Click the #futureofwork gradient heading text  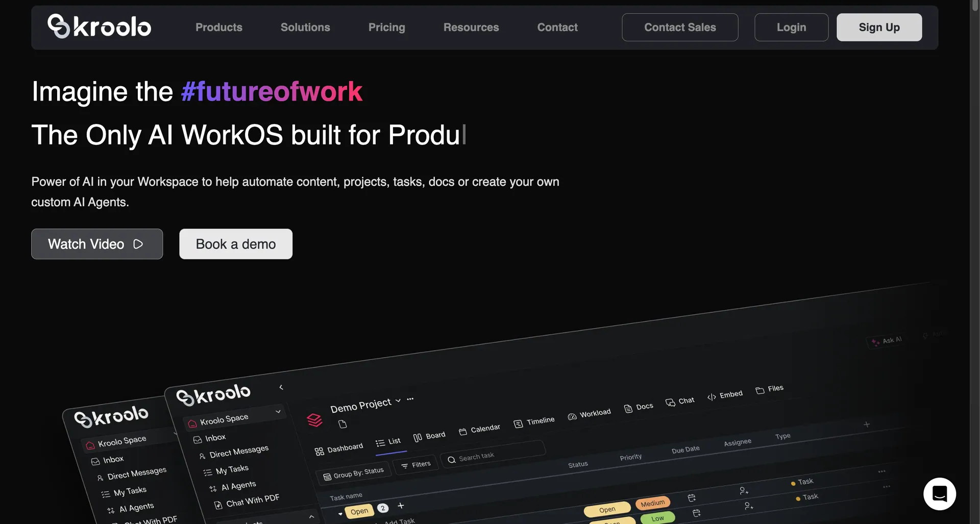point(272,92)
